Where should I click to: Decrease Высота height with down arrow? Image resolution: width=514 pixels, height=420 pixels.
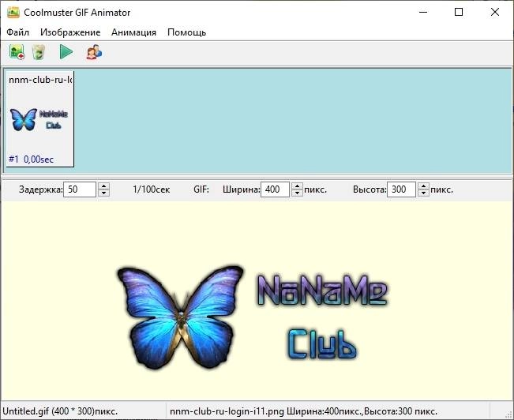click(x=423, y=193)
